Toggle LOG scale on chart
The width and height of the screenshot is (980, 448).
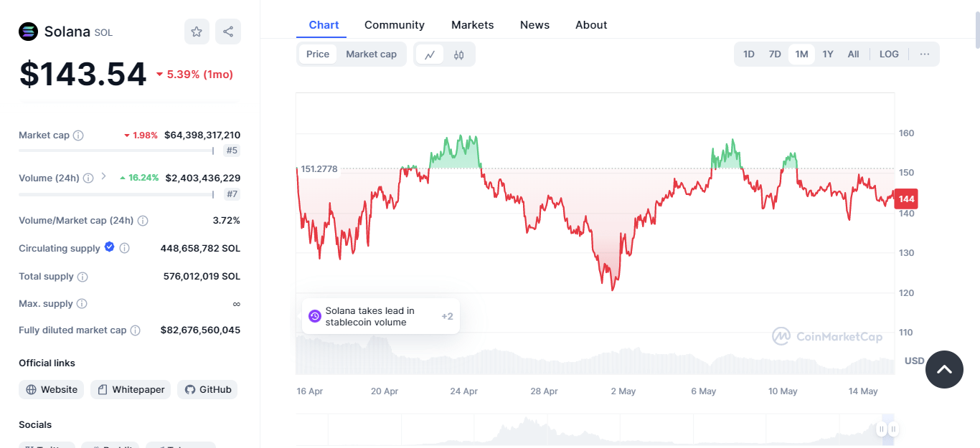[889, 54]
